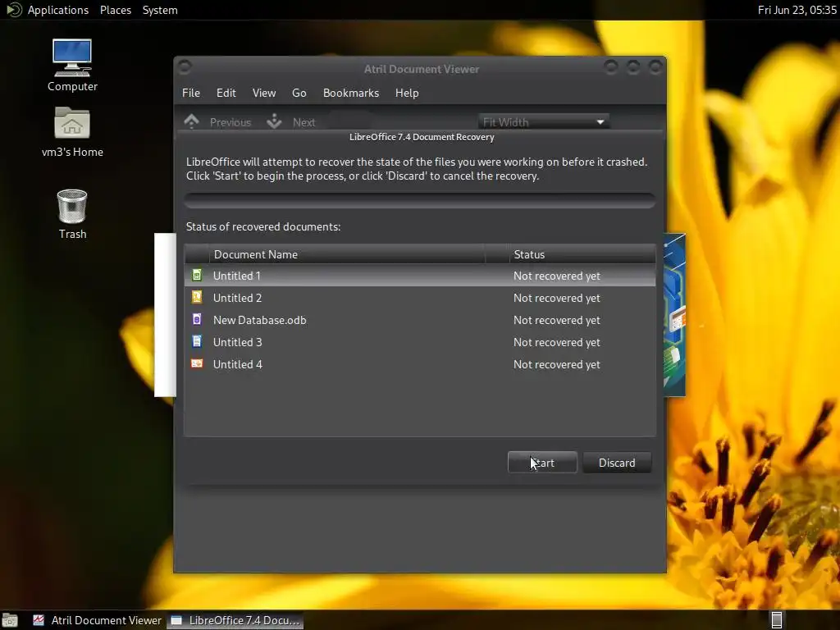The height and width of the screenshot is (630, 840).
Task: Click the clock showing Fri Jun 23, 05:35
Action: 797,10
